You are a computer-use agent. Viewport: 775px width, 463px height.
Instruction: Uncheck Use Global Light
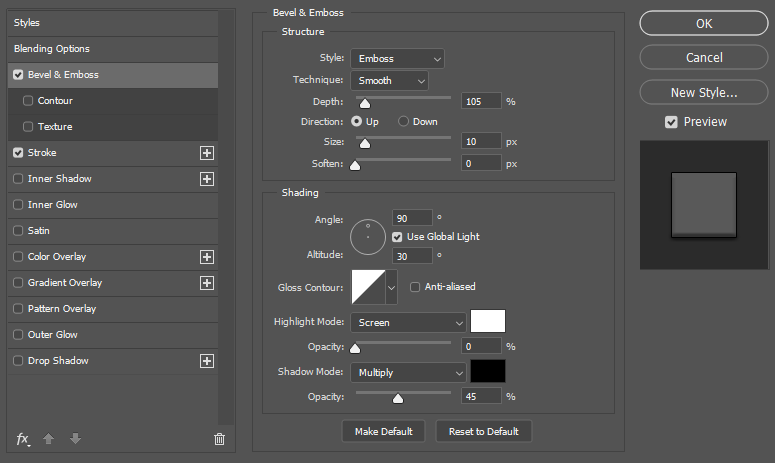coord(397,237)
